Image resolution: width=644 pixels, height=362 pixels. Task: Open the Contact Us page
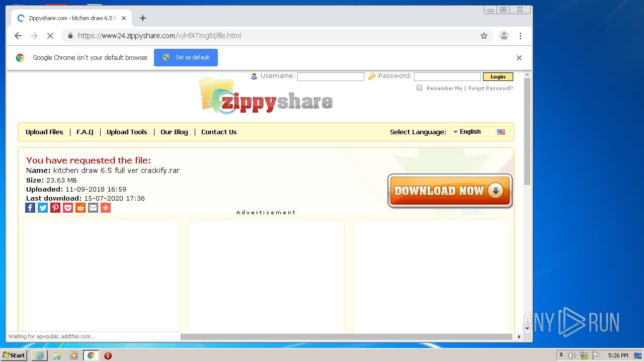pos(219,132)
